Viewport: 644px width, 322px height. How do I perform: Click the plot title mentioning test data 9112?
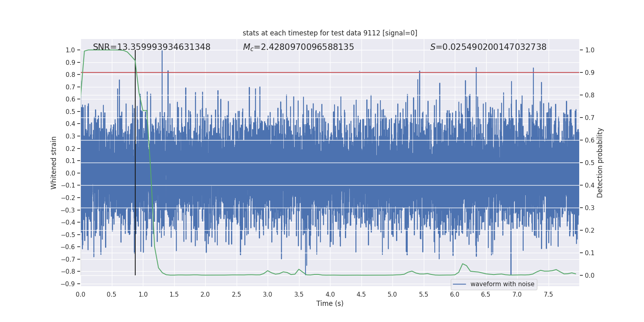click(330, 33)
